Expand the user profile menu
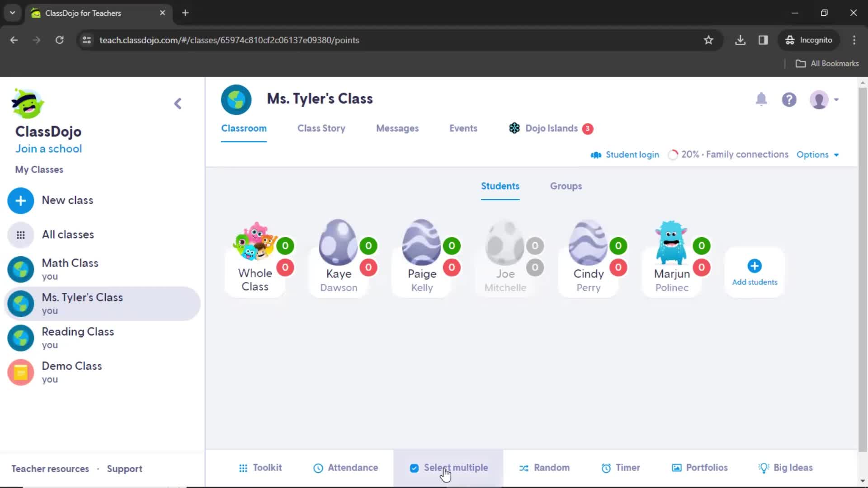The width and height of the screenshot is (868, 488). (x=825, y=99)
